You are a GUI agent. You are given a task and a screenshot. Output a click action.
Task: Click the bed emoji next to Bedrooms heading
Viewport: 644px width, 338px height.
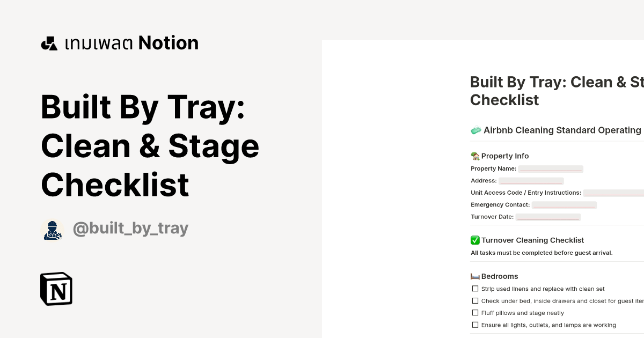(475, 276)
